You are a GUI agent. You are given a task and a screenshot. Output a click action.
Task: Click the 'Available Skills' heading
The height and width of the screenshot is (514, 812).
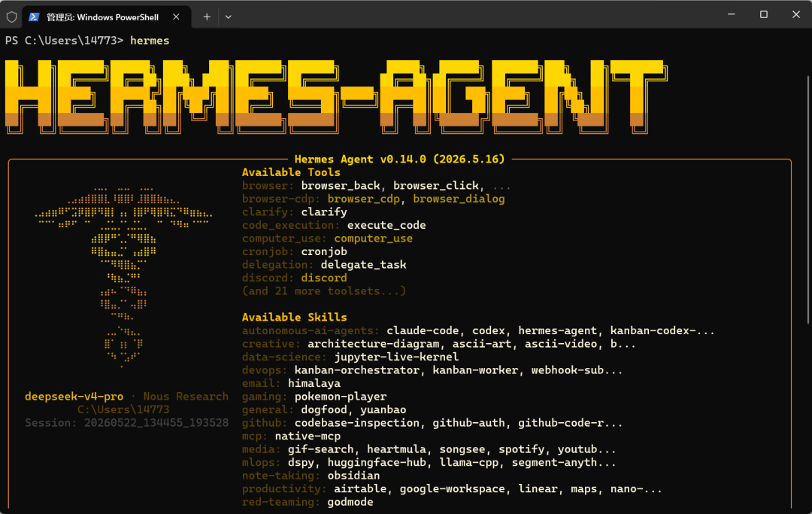294,317
